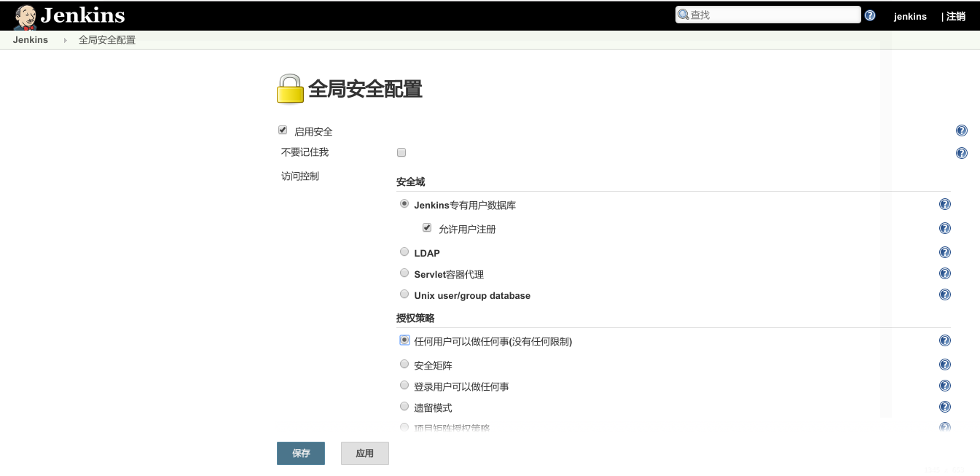Click 注销 to log out
Screen dimensions: 980x476
(x=956, y=16)
